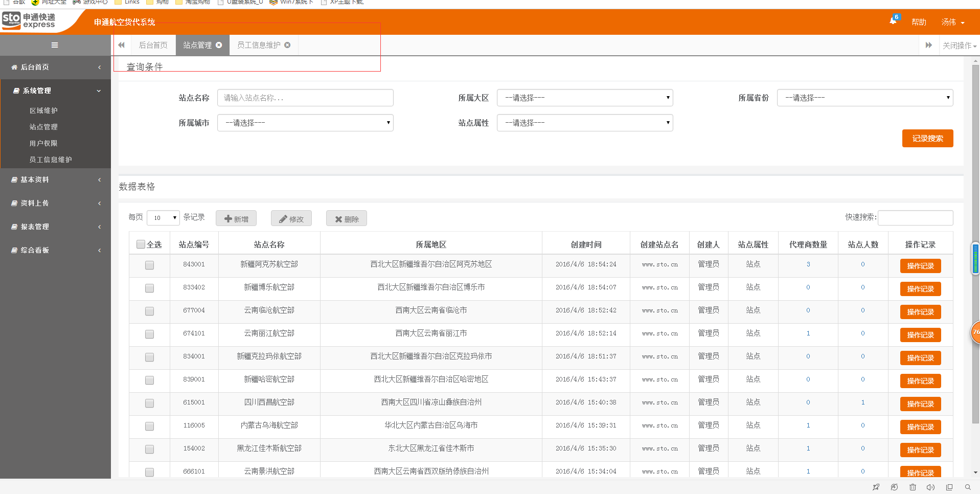Click 操作记录 for station 677004
Viewport: 980px width, 494px height.
(x=920, y=312)
